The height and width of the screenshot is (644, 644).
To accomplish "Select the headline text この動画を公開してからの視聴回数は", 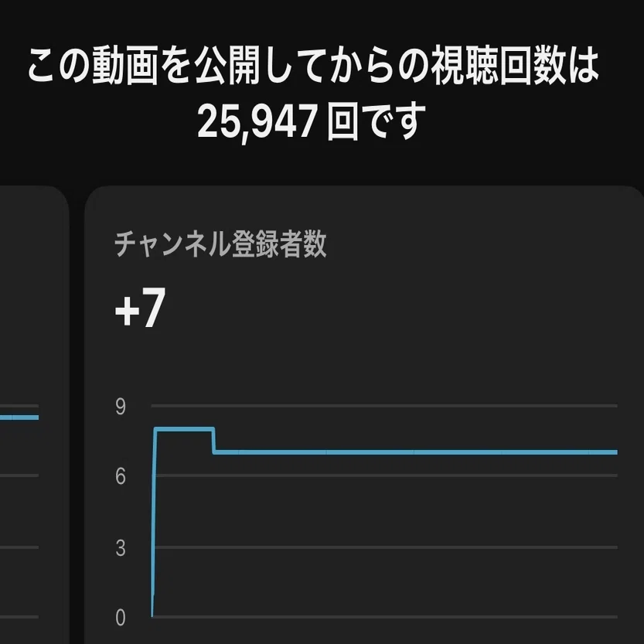I will [313, 66].
